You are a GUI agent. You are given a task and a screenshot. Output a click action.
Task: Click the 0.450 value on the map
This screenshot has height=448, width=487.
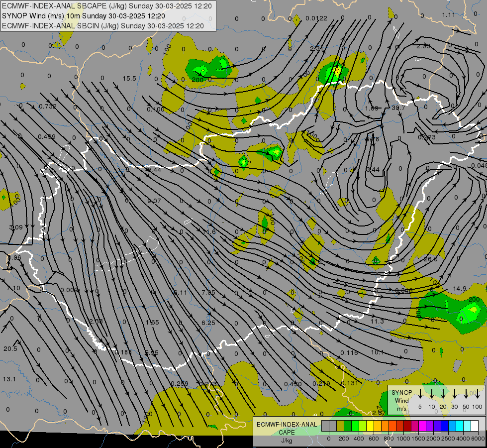[293, 384]
